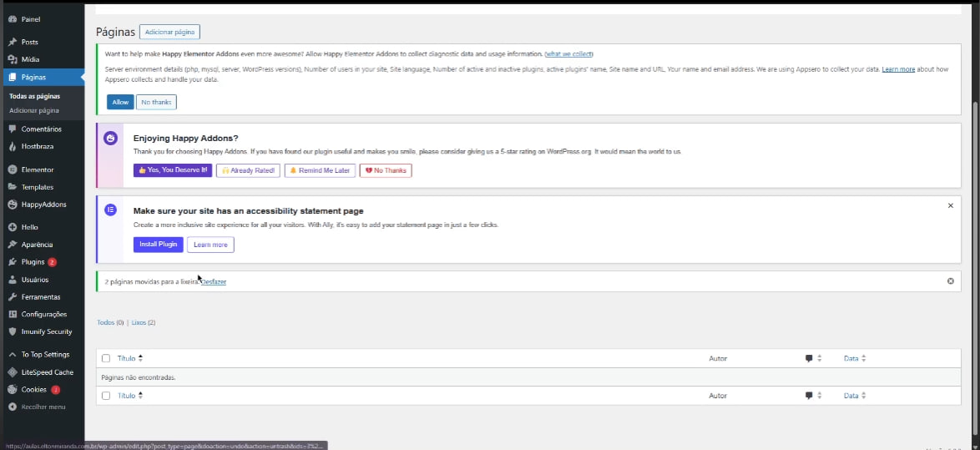Image resolution: width=980 pixels, height=450 pixels.
Task: Click the HappyAddons smiley icon
Action: click(x=13, y=205)
